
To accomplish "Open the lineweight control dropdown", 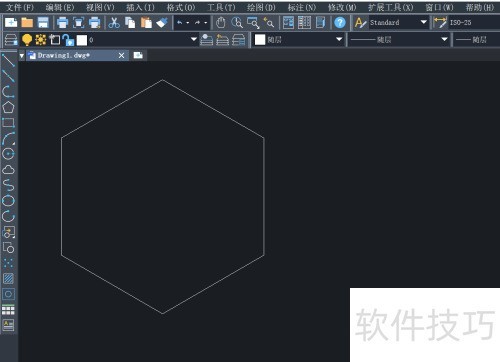I will pyautogui.click(x=477, y=40).
